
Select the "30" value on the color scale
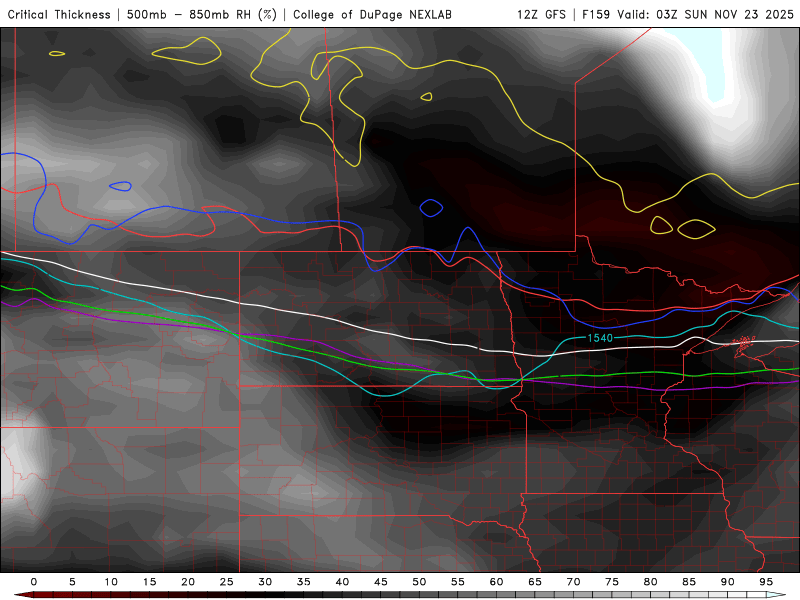(265, 582)
